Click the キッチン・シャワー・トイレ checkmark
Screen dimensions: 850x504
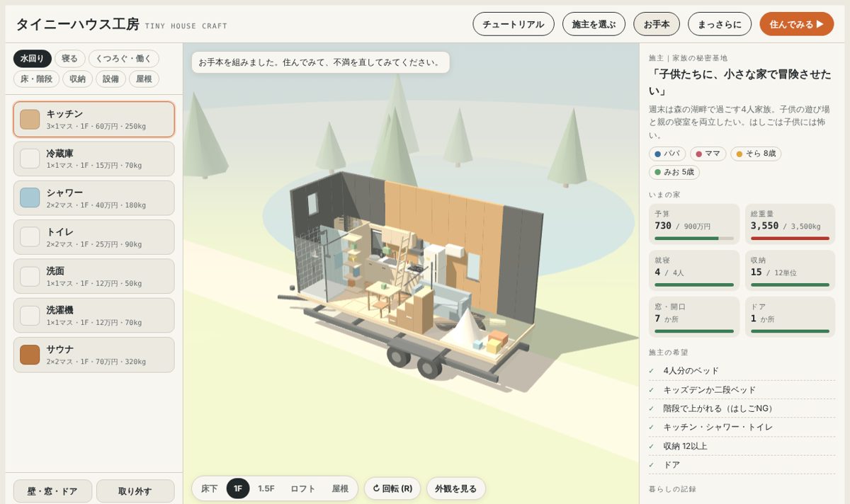[652, 428]
